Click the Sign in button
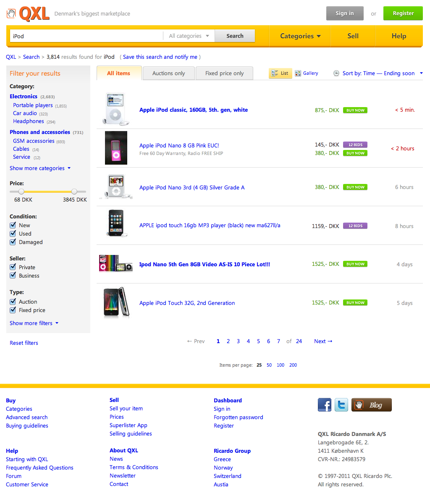Image resolution: width=430 pixels, height=504 pixels. [x=344, y=13]
